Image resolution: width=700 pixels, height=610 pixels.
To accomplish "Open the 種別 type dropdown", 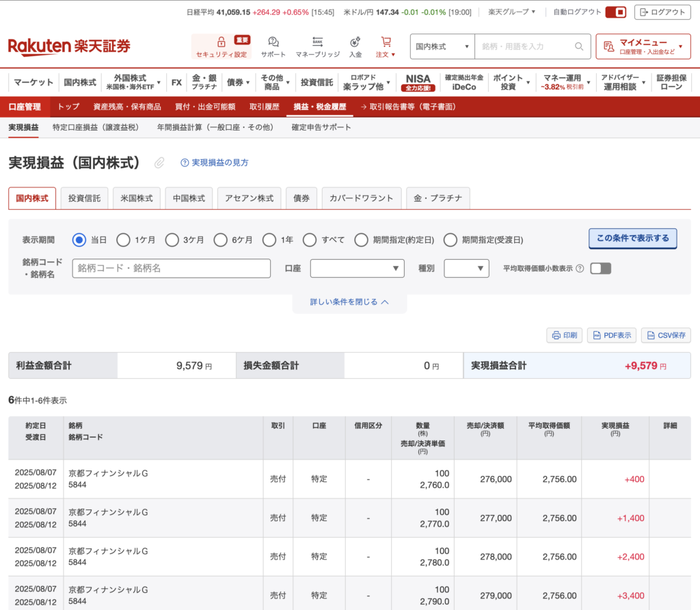I will [x=466, y=268].
